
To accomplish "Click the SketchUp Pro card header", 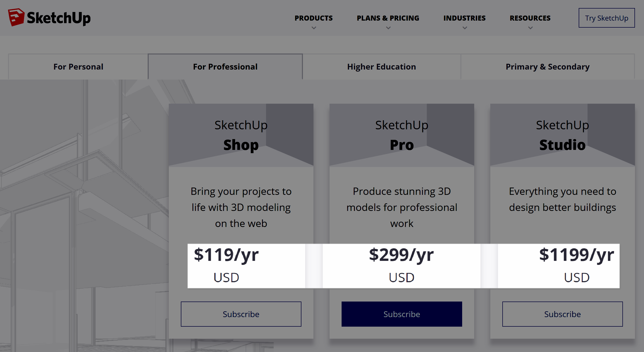I will pos(402,135).
